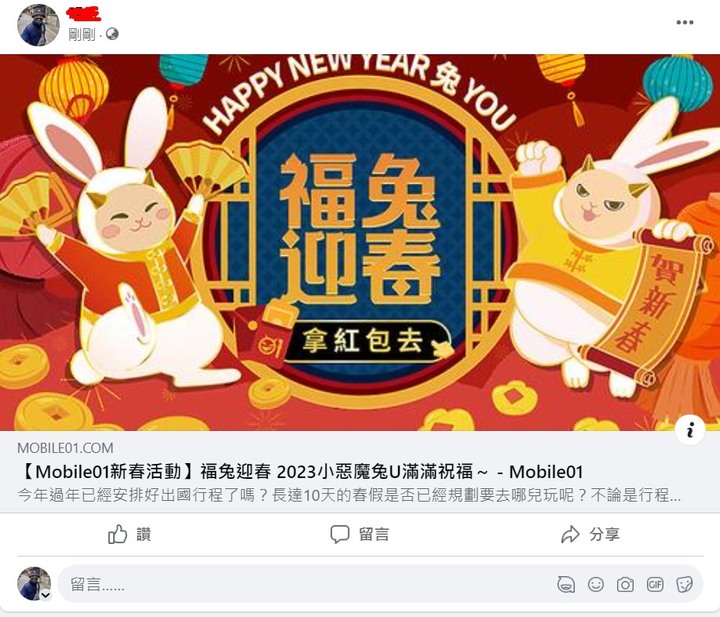
Task: Click the MOBILE01.COM source domain
Action: click(x=65, y=448)
